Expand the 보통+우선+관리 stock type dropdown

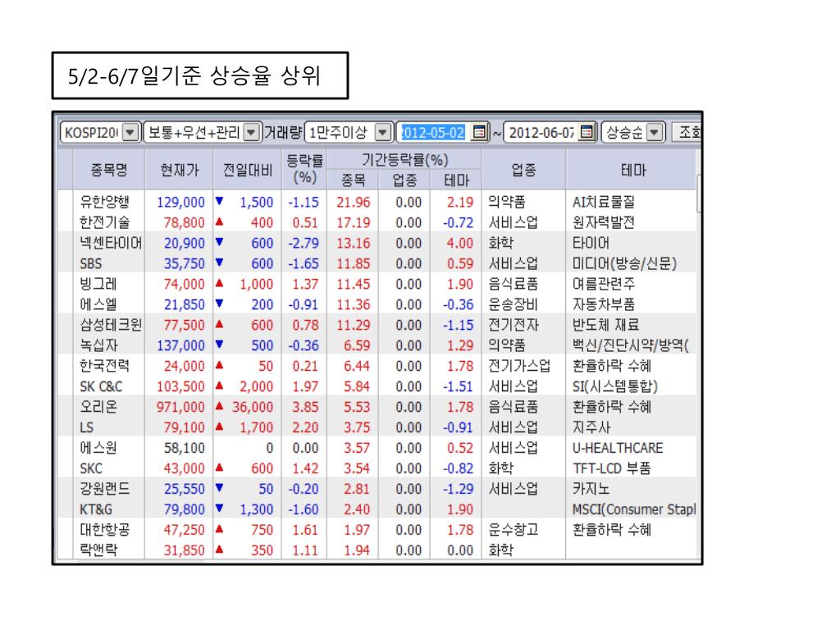coord(251,132)
